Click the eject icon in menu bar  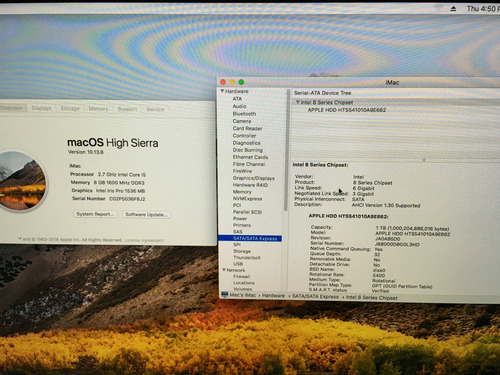453,9
